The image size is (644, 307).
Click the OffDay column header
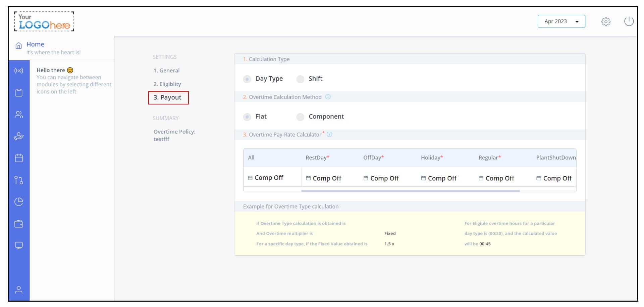click(373, 158)
